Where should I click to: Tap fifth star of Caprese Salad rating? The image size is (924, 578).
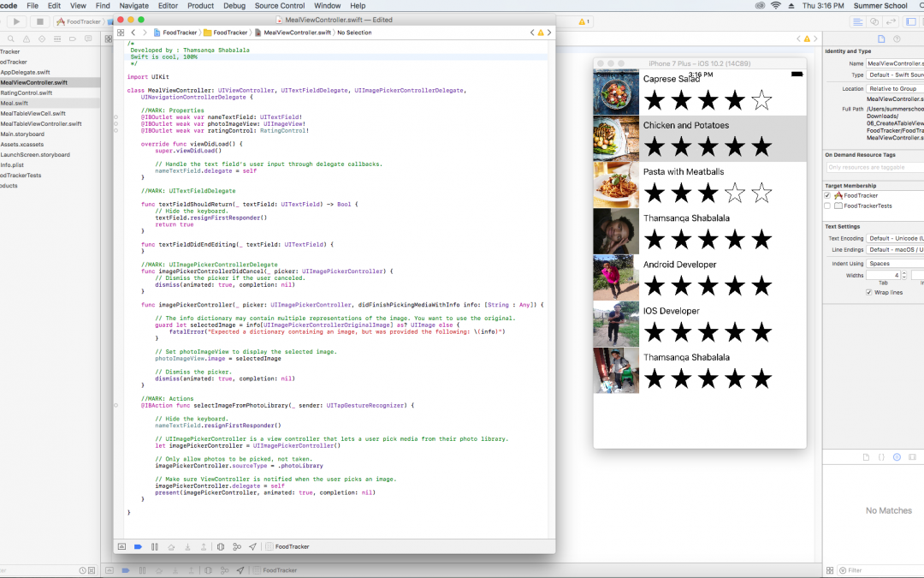pos(761,101)
